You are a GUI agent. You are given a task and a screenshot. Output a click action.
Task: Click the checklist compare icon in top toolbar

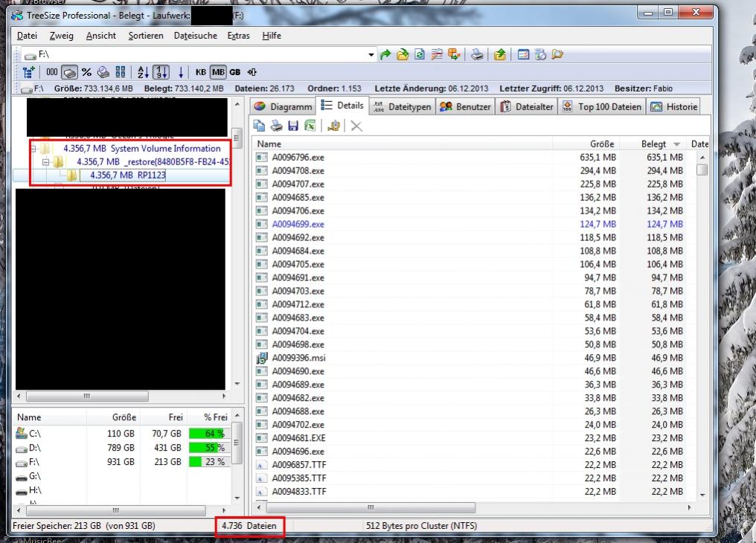(437, 55)
